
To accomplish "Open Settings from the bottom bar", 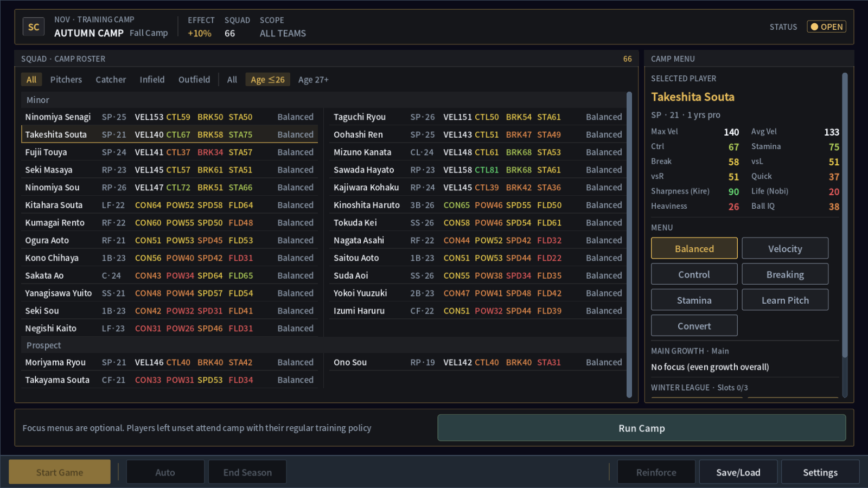I will coord(820,472).
